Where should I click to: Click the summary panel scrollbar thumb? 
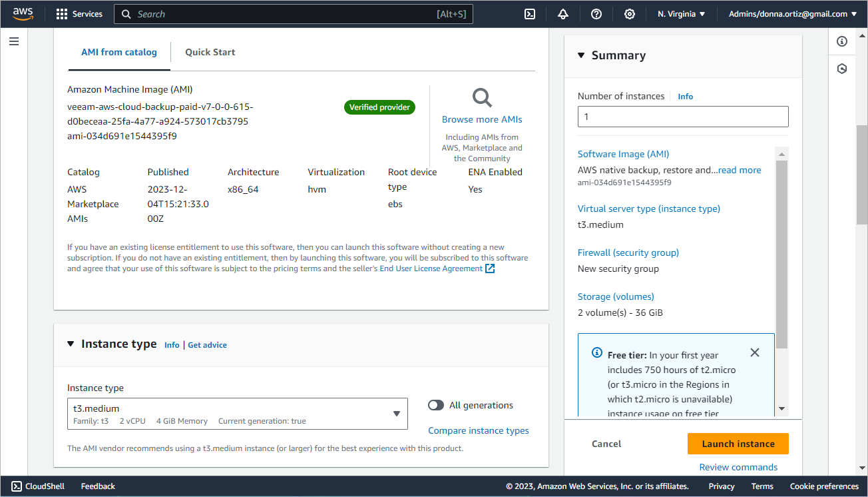coord(782,254)
